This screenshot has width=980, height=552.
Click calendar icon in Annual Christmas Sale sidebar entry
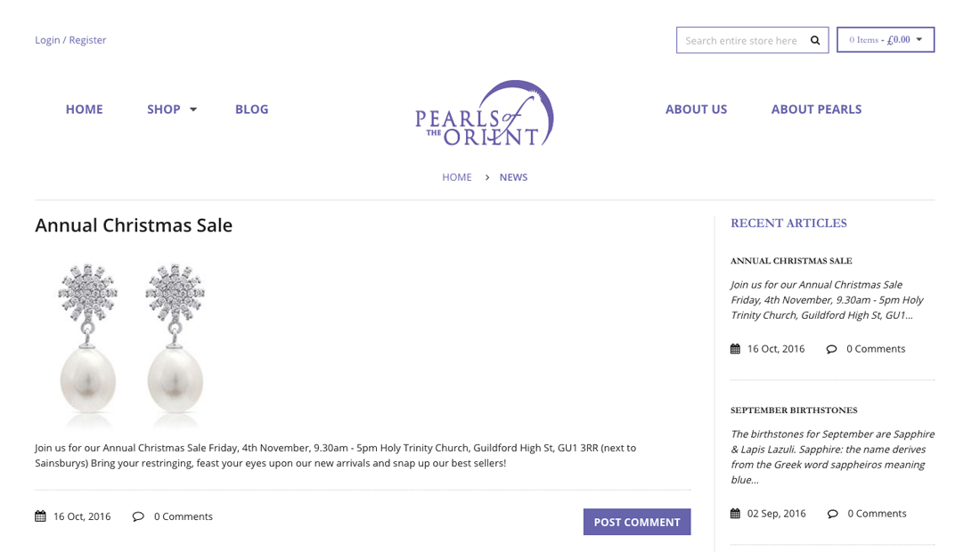pyautogui.click(x=735, y=349)
